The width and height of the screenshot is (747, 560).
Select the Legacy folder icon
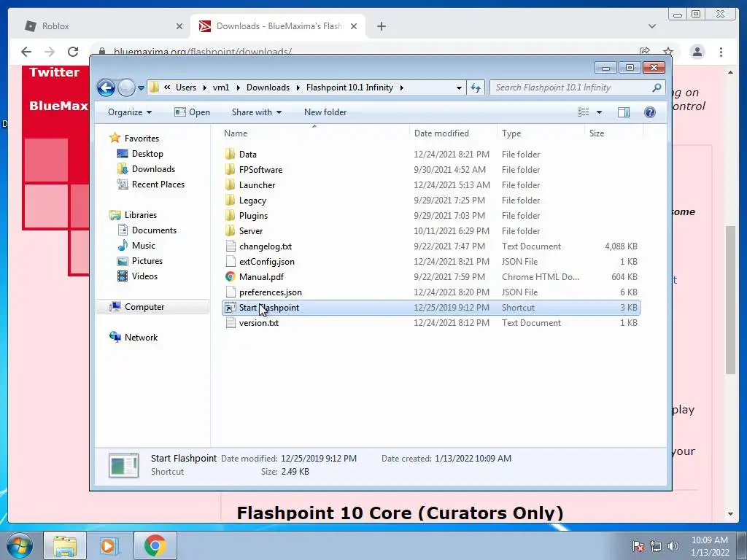[x=230, y=200]
